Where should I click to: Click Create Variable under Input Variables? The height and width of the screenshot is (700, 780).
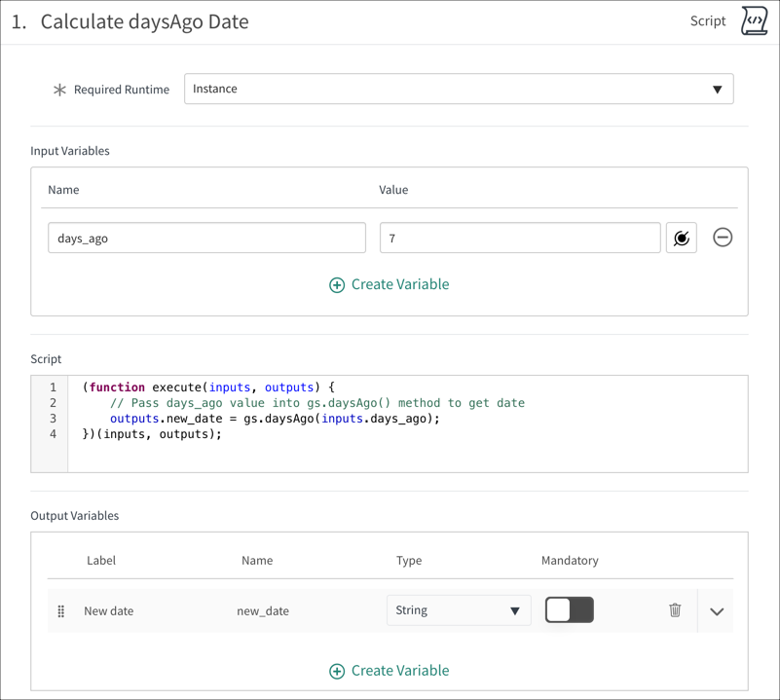pyautogui.click(x=399, y=285)
